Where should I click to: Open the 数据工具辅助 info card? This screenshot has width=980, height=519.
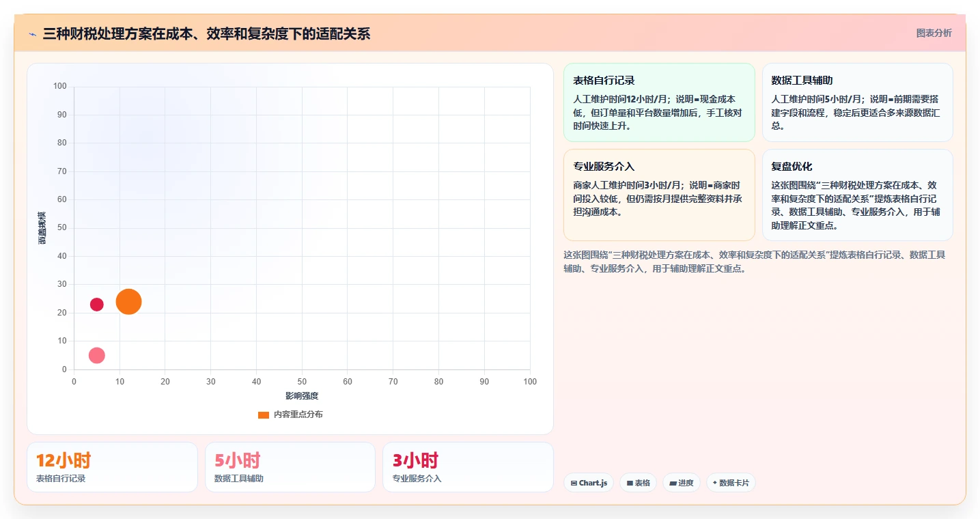pos(857,102)
